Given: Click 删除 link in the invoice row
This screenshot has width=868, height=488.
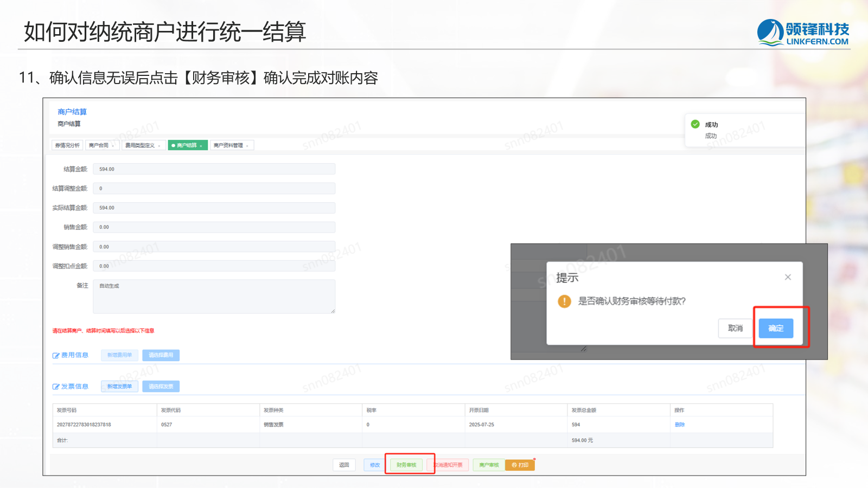Looking at the screenshot, I should (680, 425).
